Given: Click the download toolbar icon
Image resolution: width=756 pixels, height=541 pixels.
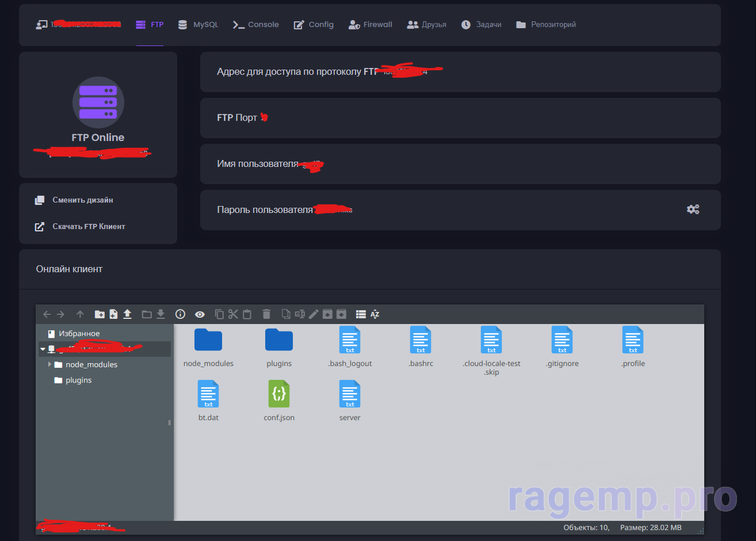Looking at the screenshot, I should [161, 314].
